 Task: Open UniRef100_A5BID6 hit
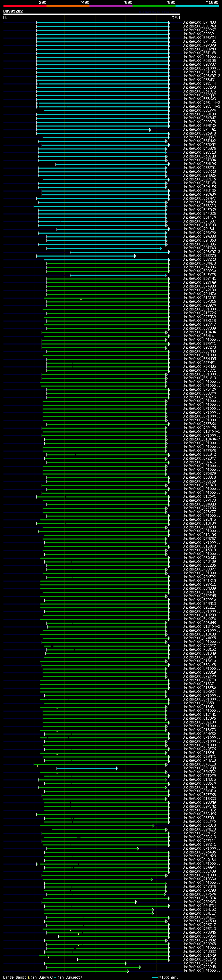pyautogui.click(x=199, y=60)
